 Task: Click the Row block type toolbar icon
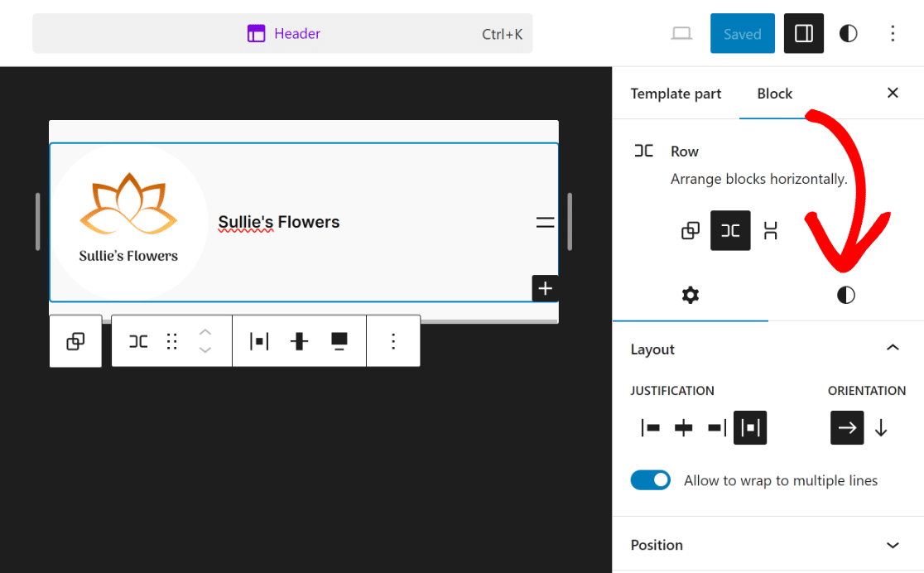(x=138, y=340)
